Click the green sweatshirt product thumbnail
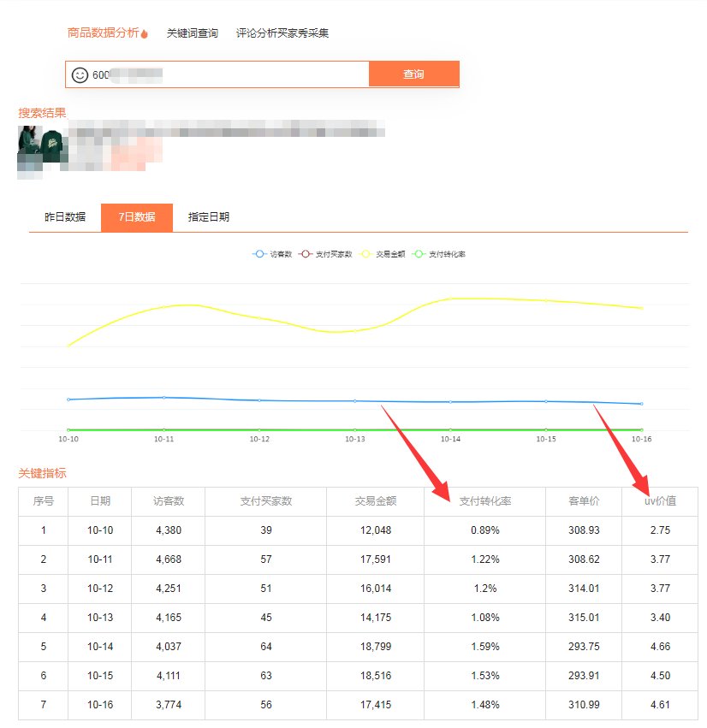Screen dimensions: 707x728 point(39,145)
